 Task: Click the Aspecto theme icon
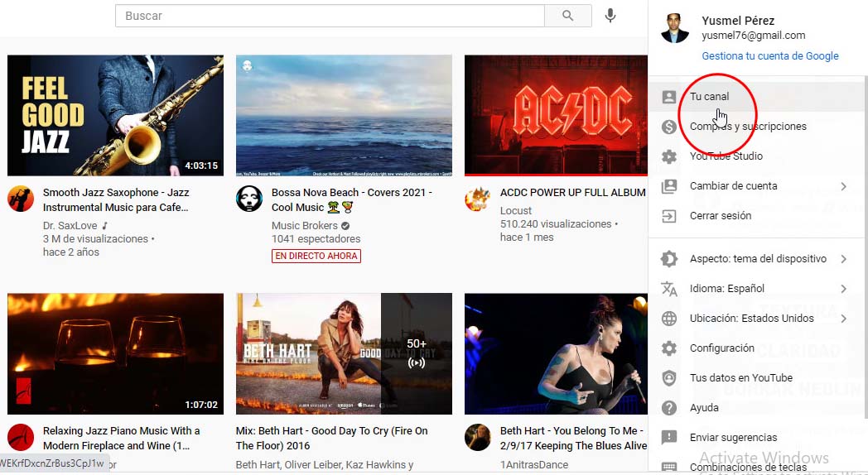tap(668, 259)
